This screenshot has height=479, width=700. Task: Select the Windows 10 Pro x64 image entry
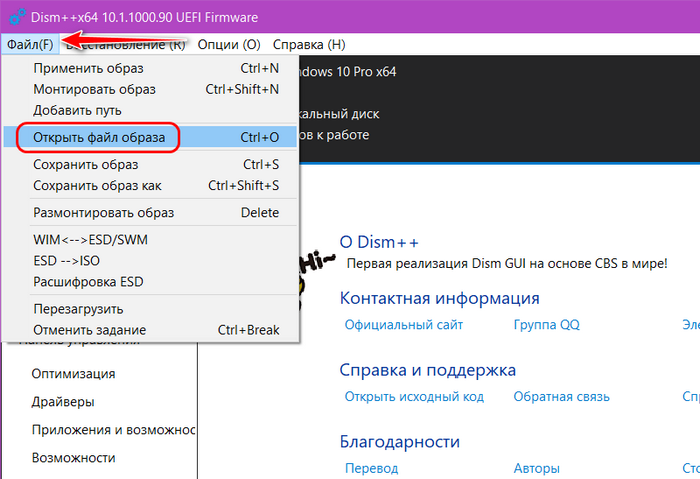347,72
